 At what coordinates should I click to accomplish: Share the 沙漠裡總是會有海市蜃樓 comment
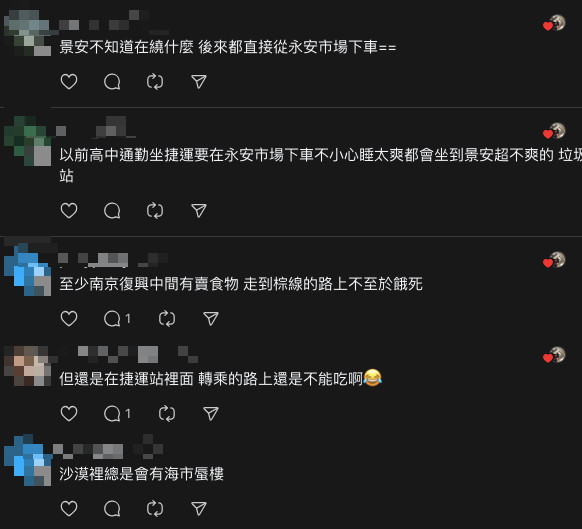click(x=199, y=509)
